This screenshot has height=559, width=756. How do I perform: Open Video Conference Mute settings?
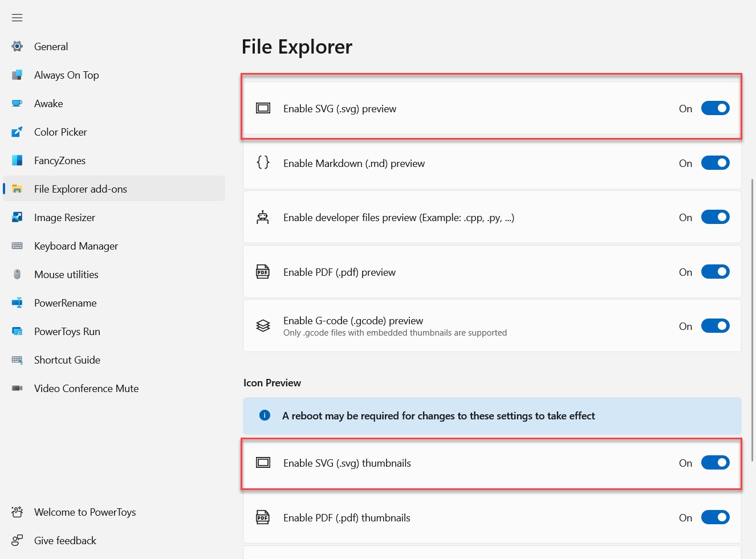click(x=114, y=388)
